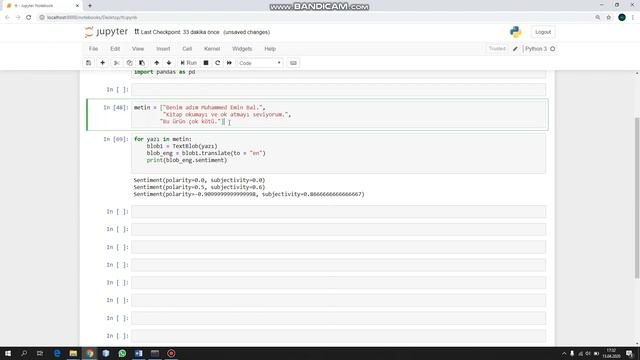Open the Edit menu
The height and width of the screenshot is (360, 640).
[115, 49]
